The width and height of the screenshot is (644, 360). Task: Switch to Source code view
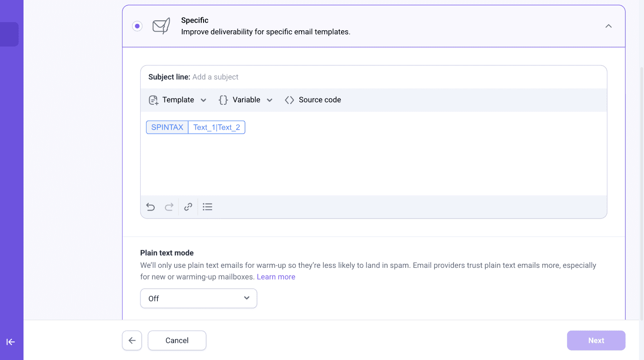313,100
